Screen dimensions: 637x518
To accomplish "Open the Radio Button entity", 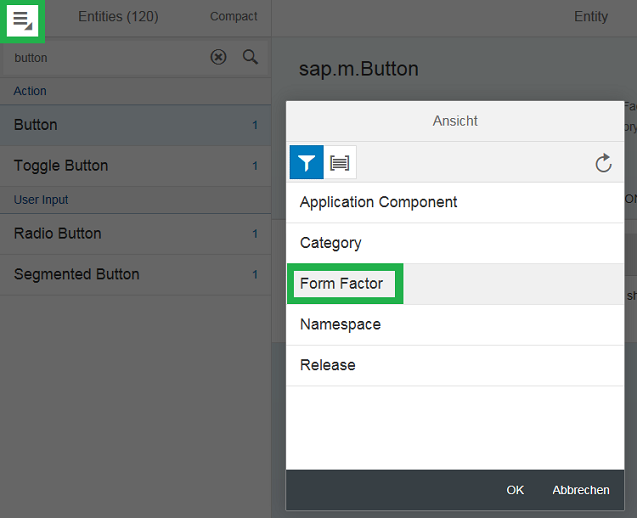I will (x=58, y=234).
